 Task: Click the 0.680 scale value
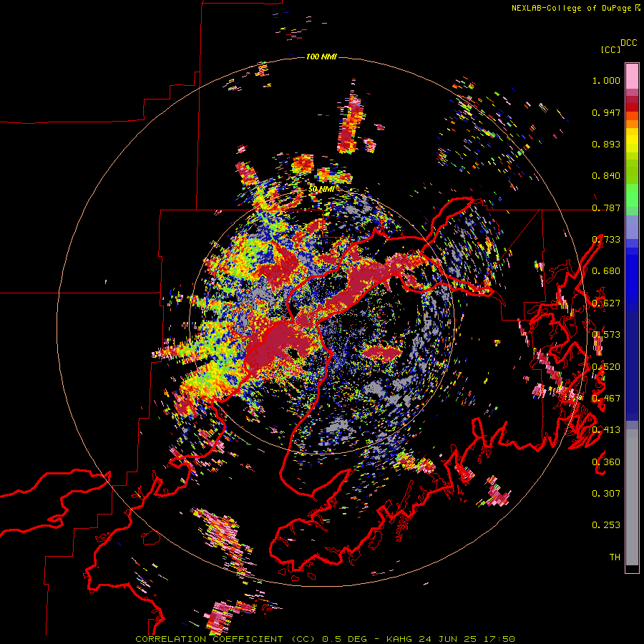[x=606, y=271]
